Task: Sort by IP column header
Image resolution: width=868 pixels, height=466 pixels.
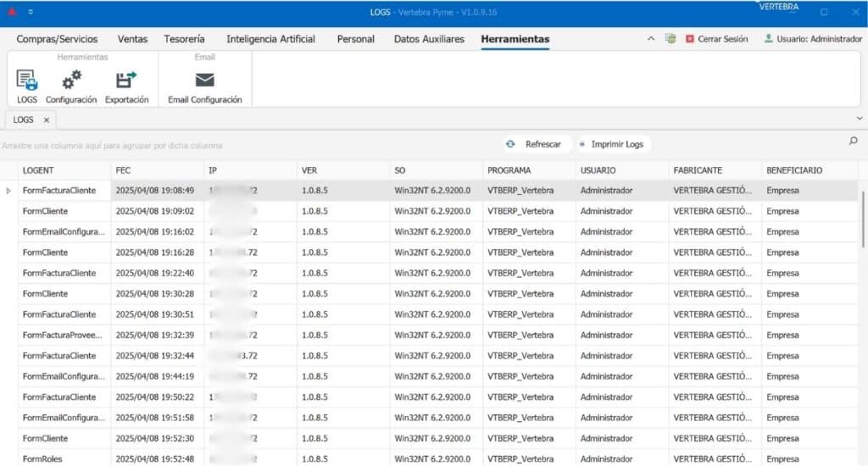Action: click(x=250, y=170)
